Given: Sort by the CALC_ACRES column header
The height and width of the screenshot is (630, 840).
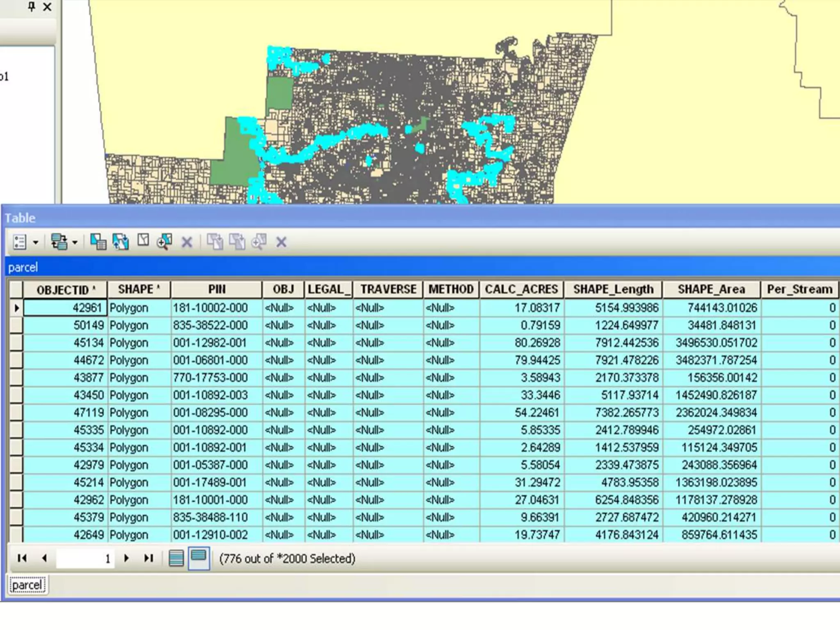Looking at the screenshot, I should coord(521,290).
